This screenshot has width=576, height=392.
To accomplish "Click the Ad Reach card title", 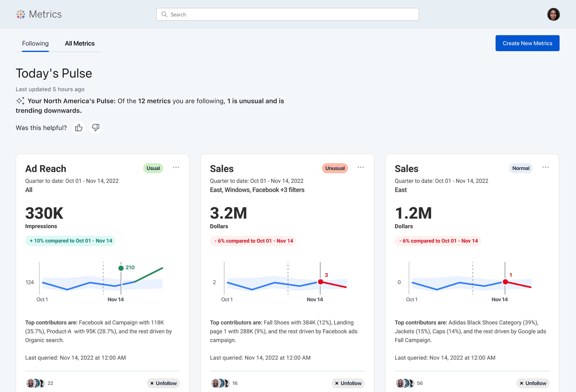I will pos(46,169).
